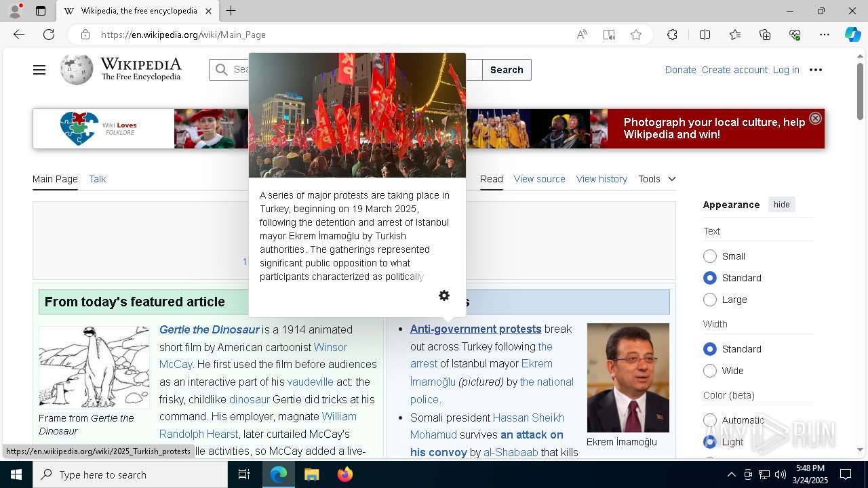The image size is (868, 488).
Task: Close the Wikipedia browser tab
Action: pos(208,11)
